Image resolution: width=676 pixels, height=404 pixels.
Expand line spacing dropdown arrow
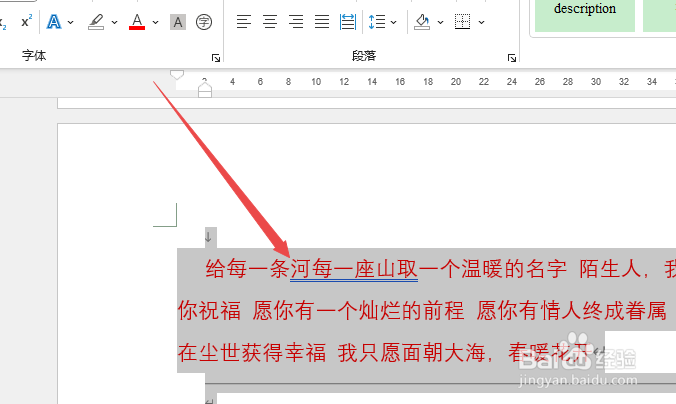(x=394, y=22)
